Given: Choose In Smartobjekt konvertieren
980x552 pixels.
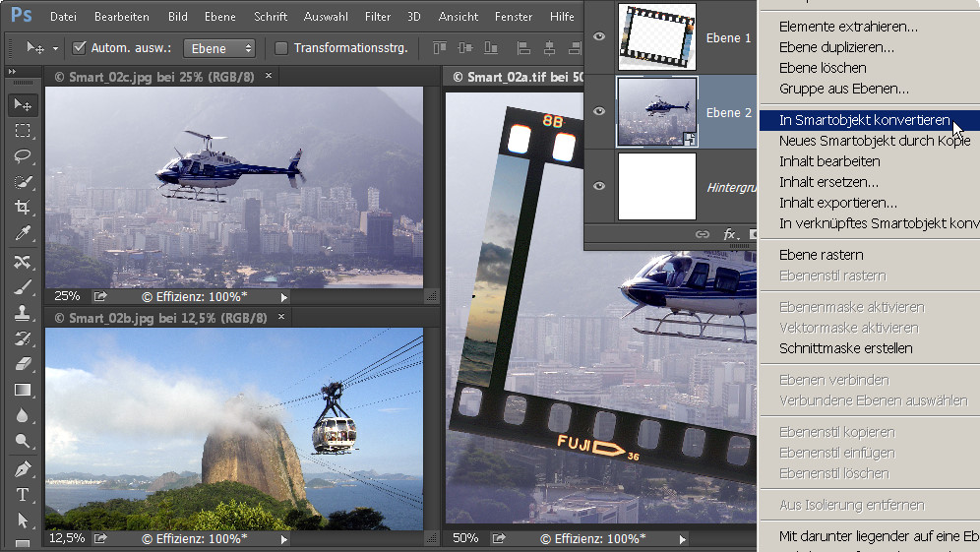Looking at the screenshot, I should 870,120.
